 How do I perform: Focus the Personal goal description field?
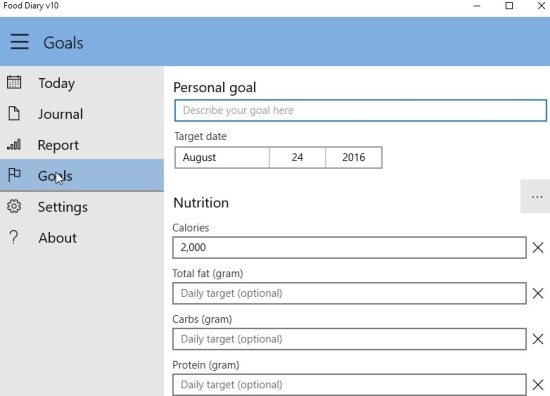(361, 110)
